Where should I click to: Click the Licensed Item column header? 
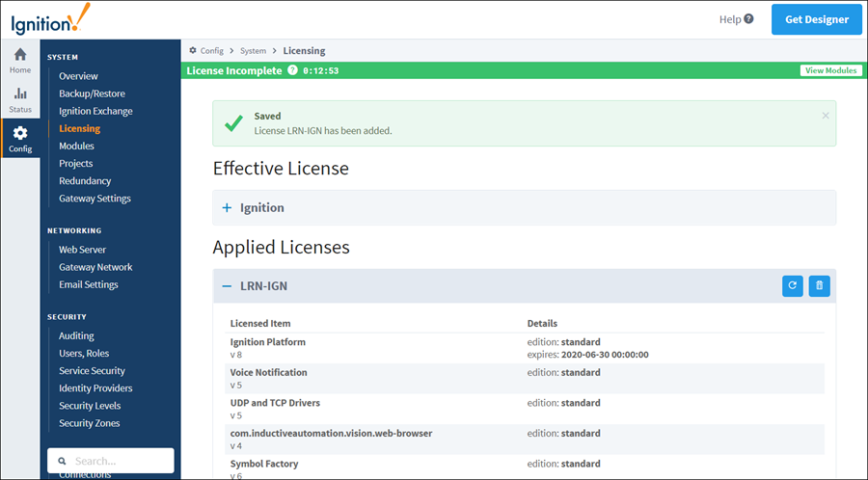click(260, 324)
